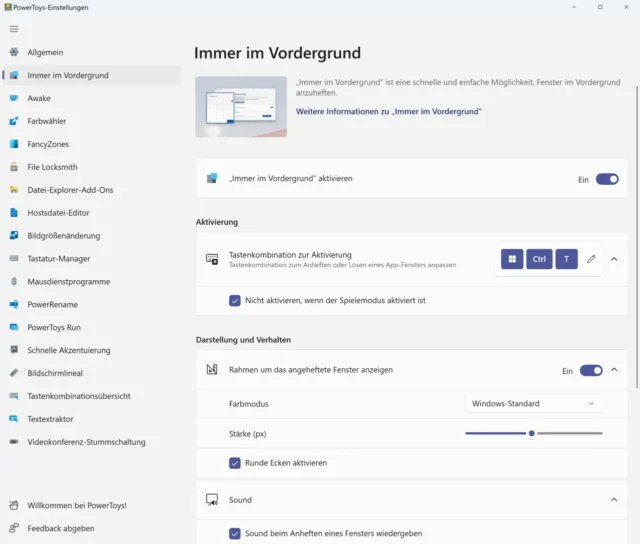Open "Weitere Informationen zu Immer im Vordergrund" link

pos(389,112)
